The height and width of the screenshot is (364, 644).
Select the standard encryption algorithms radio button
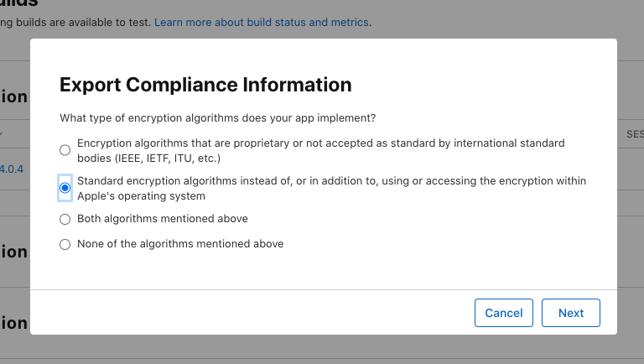(65, 188)
